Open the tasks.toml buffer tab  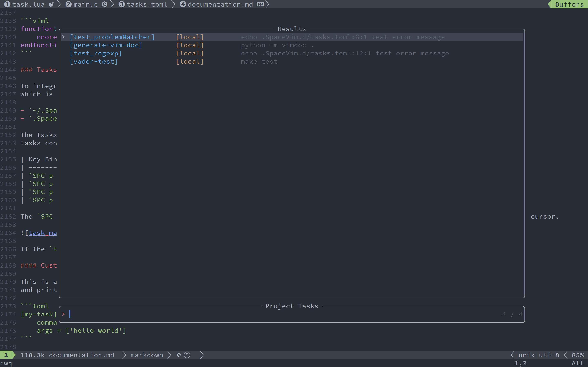147,4
